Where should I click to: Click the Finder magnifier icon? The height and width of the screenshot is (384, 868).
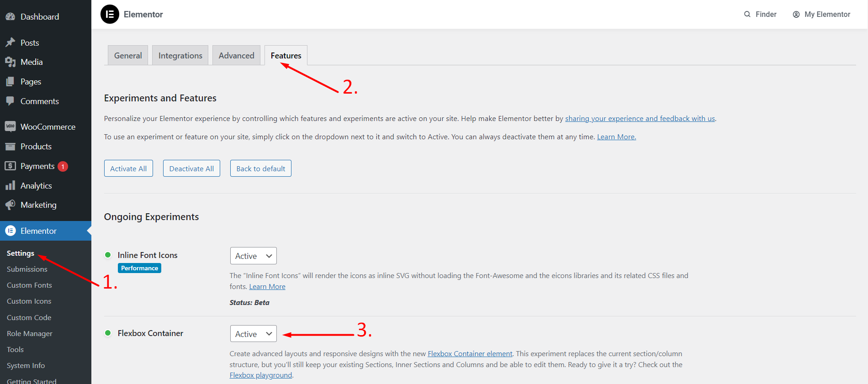(x=747, y=14)
